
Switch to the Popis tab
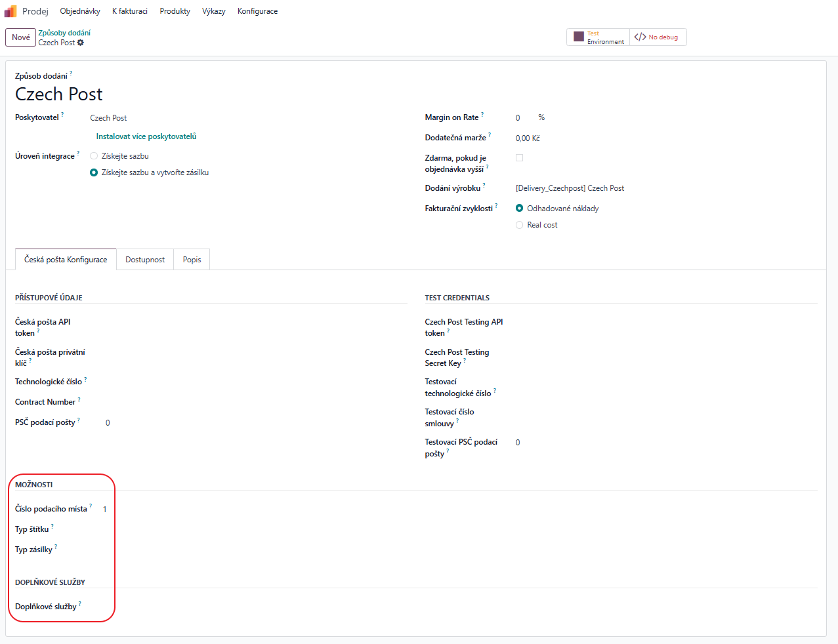coord(192,260)
